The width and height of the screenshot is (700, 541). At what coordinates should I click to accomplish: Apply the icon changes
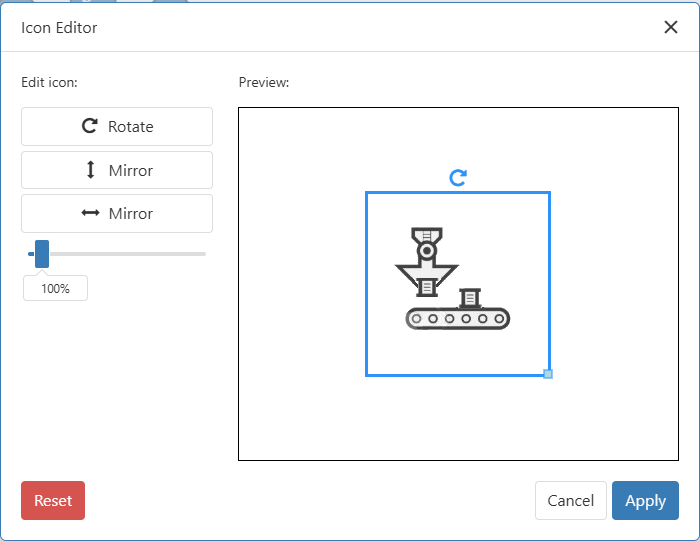point(645,501)
